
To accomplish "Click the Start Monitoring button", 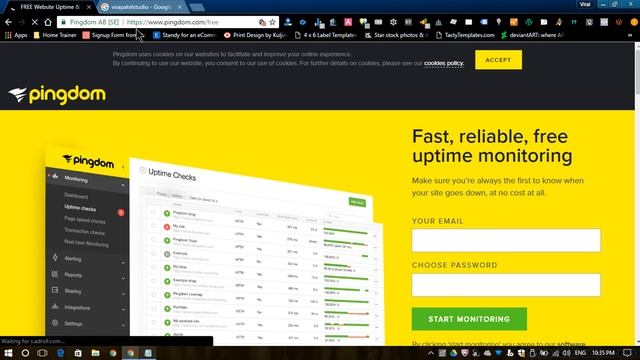I will click(x=469, y=319).
